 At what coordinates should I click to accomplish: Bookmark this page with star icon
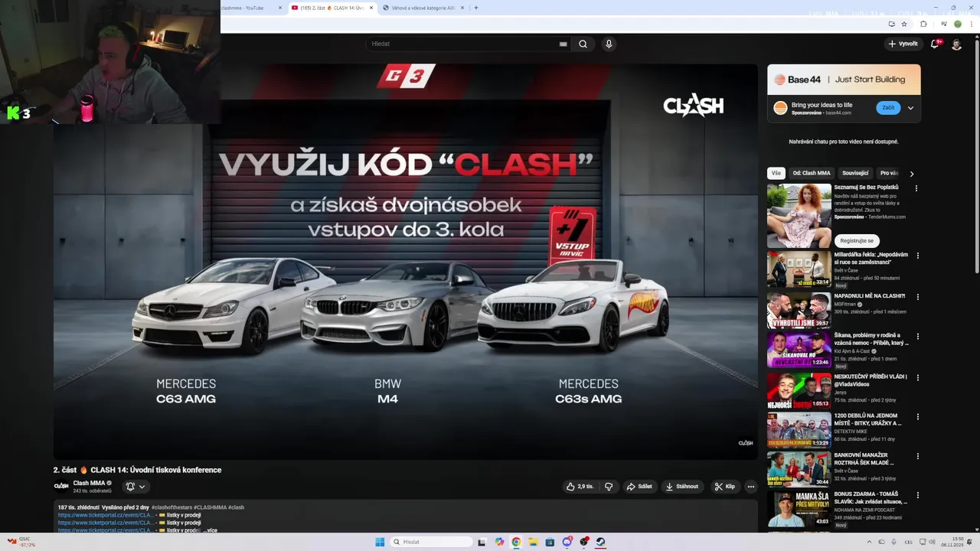[903, 24]
